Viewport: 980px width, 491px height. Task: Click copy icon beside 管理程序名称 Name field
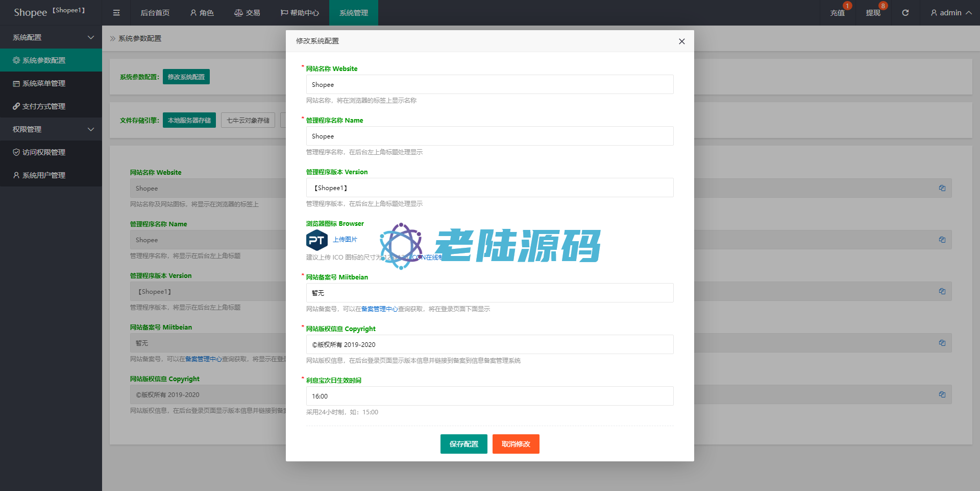click(x=942, y=240)
